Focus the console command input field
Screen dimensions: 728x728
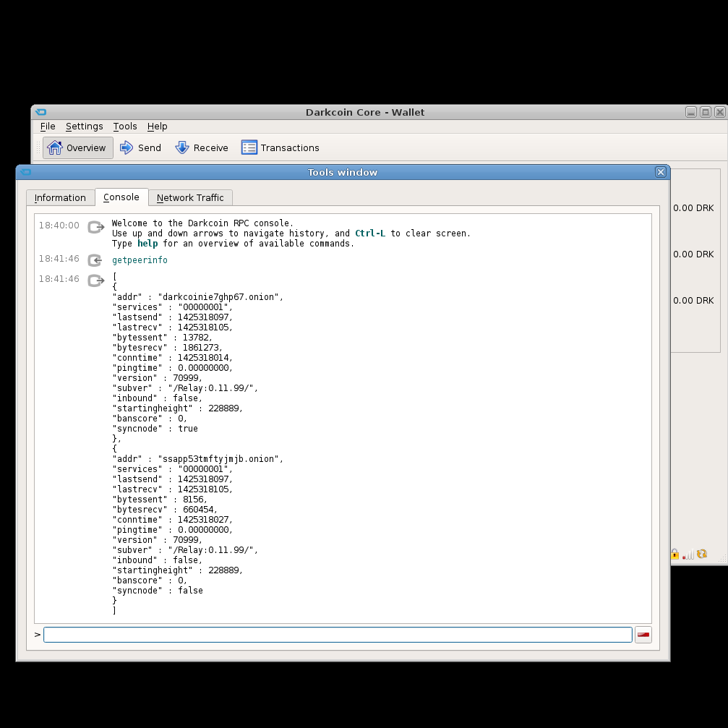click(338, 635)
